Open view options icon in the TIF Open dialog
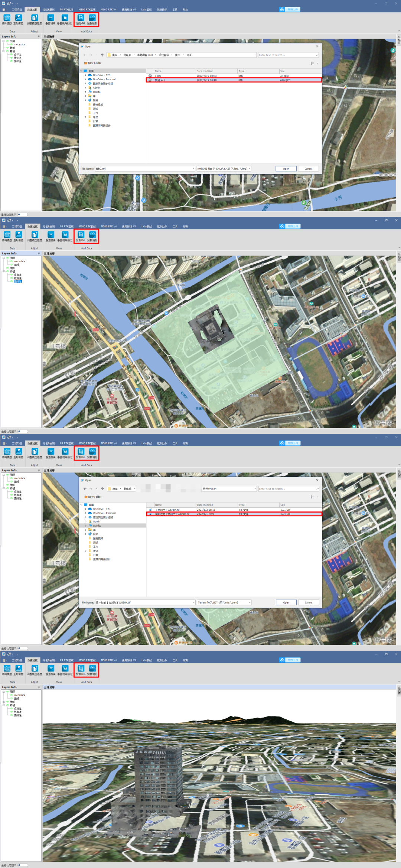Image resolution: width=401 pixels, height=868 pixels. tap(313, 497)
